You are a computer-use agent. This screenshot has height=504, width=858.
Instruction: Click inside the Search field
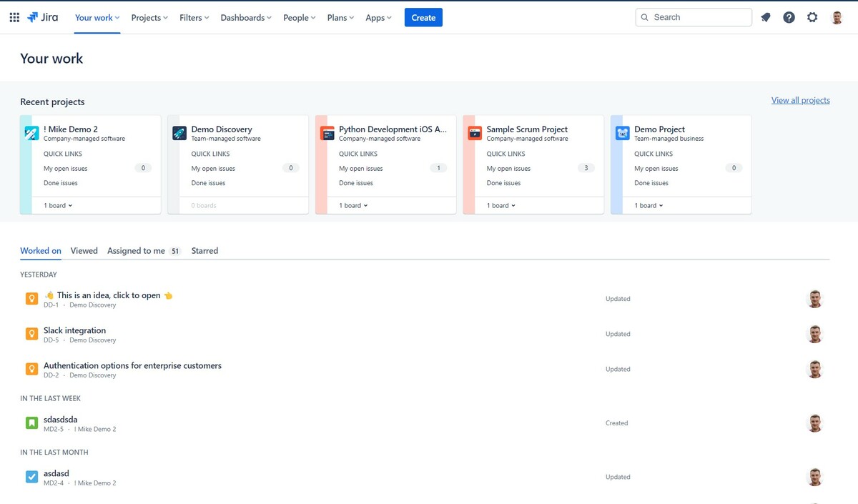point(693,16)
